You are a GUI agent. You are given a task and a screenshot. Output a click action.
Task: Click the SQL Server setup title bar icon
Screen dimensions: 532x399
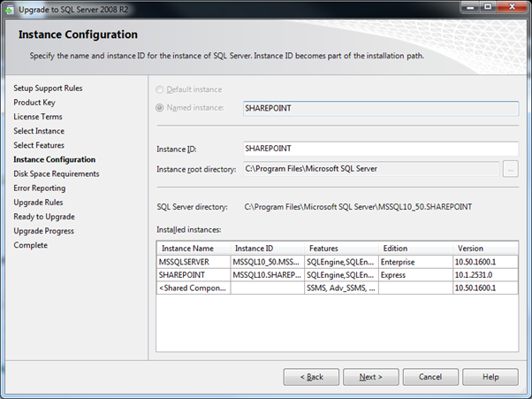coord(10,10)
